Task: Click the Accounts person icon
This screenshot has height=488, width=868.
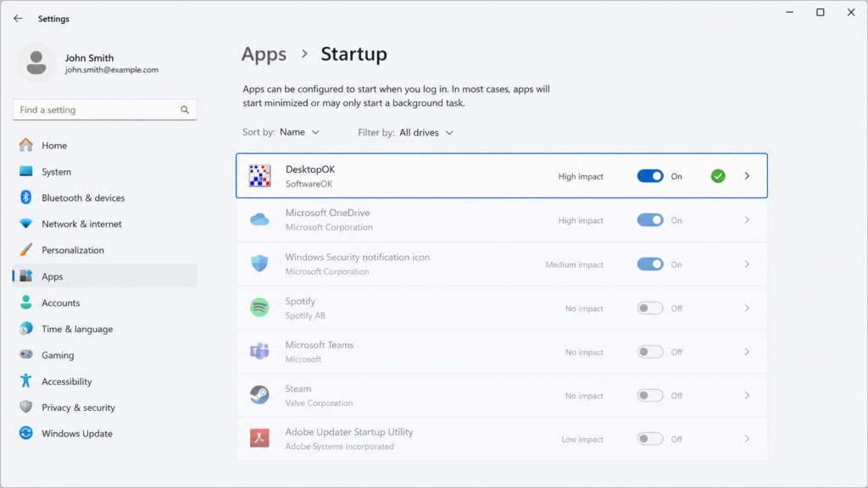Action: click(x=26, y=302)
